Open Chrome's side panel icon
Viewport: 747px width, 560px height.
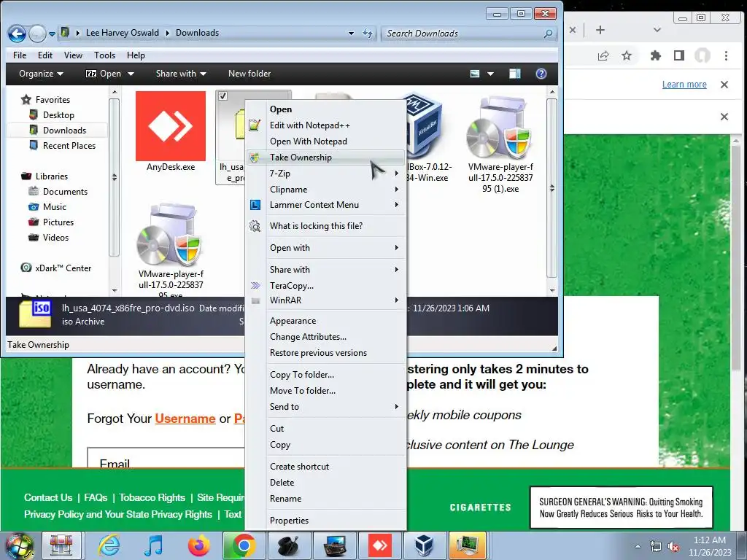[x=679, y=55]
